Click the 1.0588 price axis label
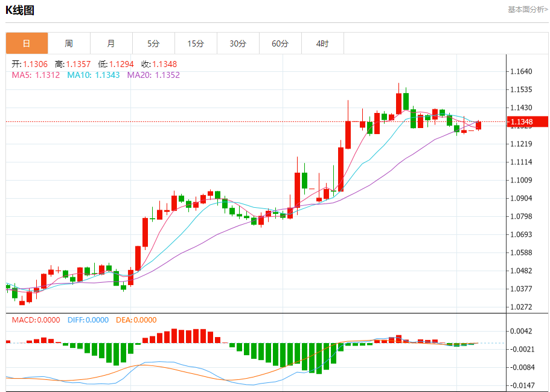550x392 pixels. pos(521,252)
